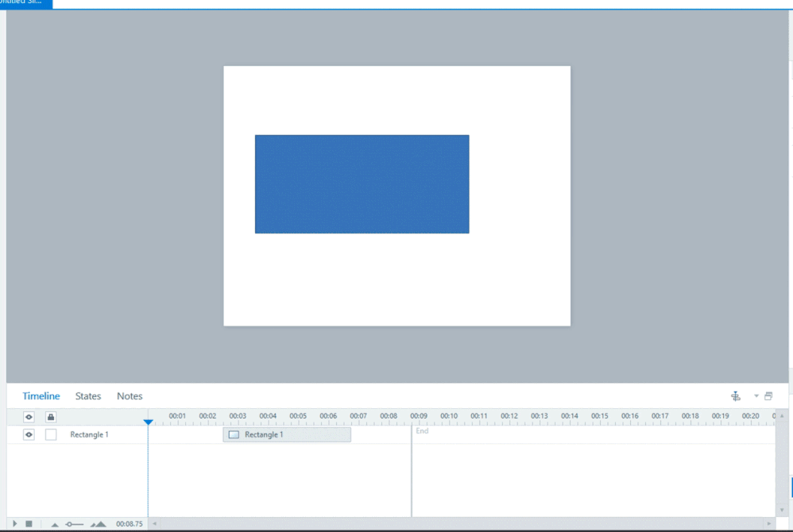
Task: Click timeline vertical scroll up arrow
Action: [782, 416]
